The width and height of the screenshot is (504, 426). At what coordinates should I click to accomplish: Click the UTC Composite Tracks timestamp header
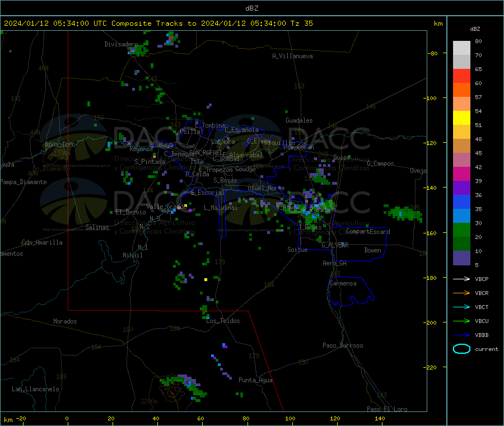(158, 24)
